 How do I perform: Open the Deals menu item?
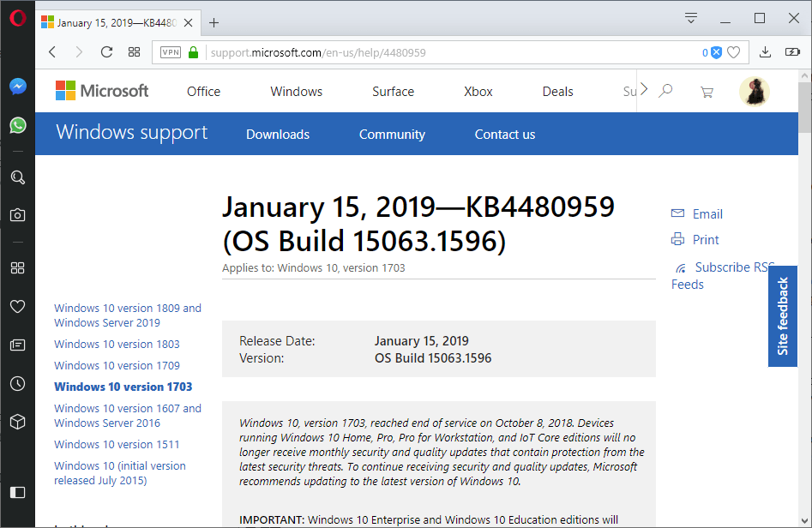click(557, 92)
